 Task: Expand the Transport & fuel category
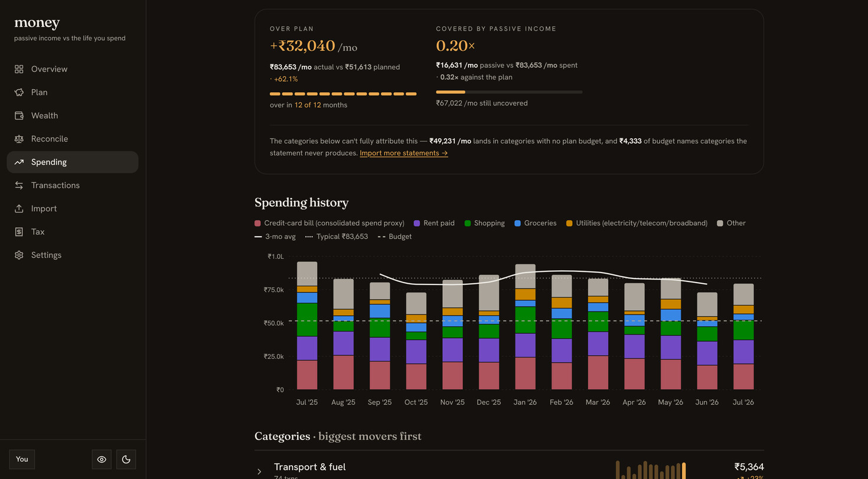(259, 471)
